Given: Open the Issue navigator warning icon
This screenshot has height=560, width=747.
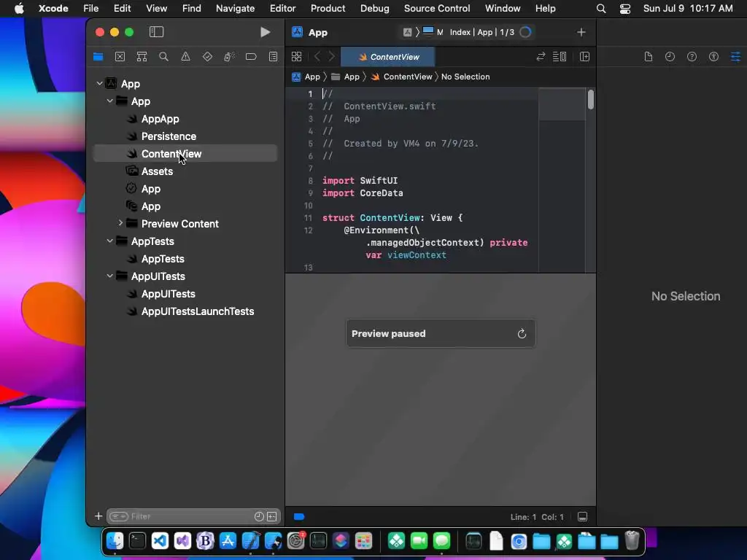Looking at the screenshot, I should [x=185, y=57].
